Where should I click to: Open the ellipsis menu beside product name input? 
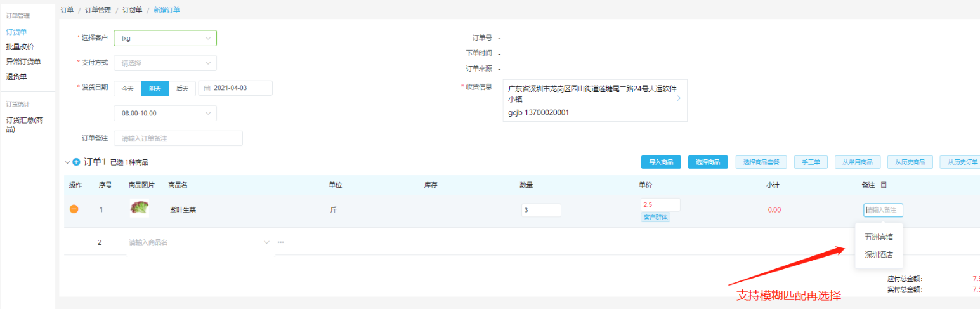280,242
